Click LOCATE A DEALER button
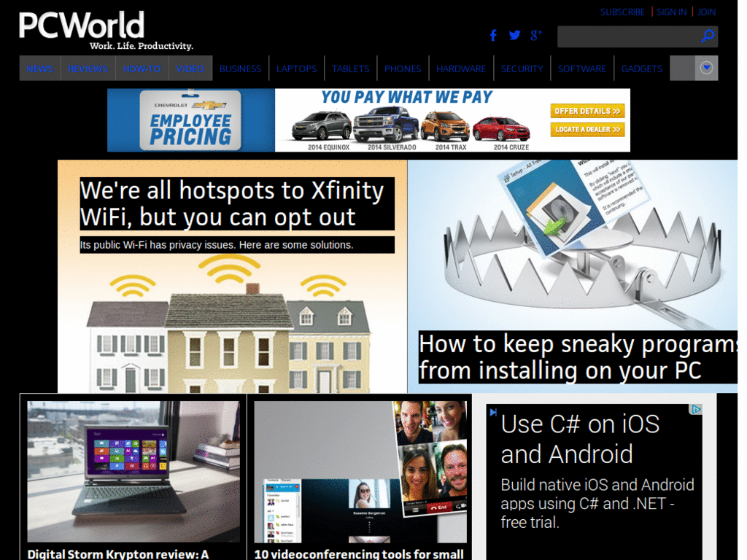This screenshot has height=560, width=747. pos(587,129)
